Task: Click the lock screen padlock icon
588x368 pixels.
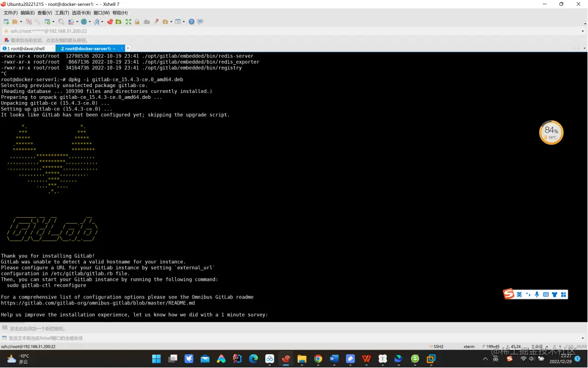Action: [137, 22]
